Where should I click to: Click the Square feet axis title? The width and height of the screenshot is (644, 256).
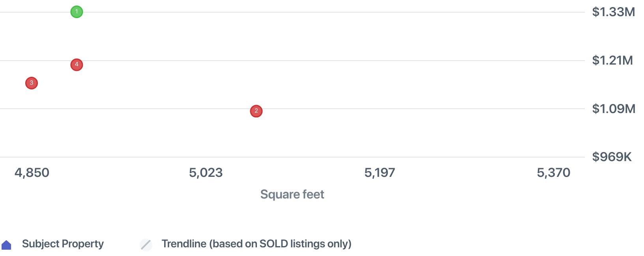292,194
